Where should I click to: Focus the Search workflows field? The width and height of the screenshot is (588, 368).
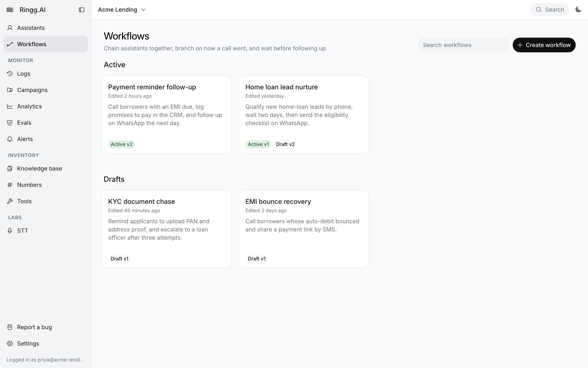point(464,45)
